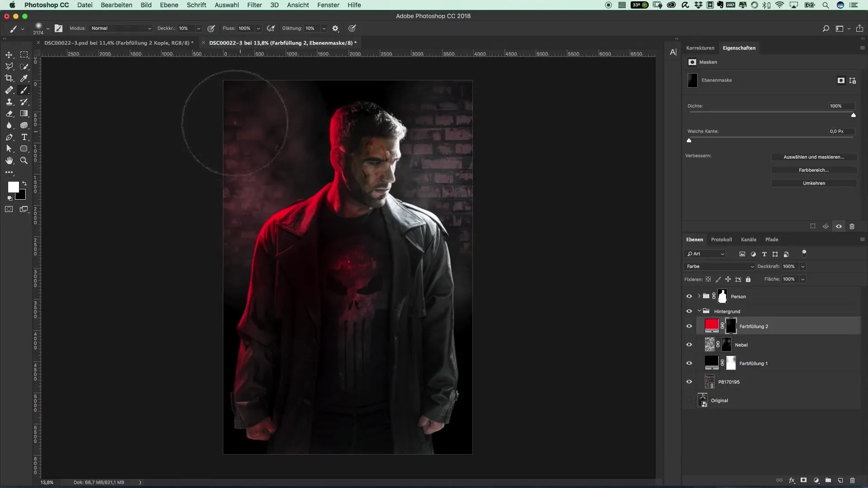Switch to DSC00022-3.psd document tab
The width and height of the screenshot is (868, 488).
pyautogui.click(x=118, y=43)
